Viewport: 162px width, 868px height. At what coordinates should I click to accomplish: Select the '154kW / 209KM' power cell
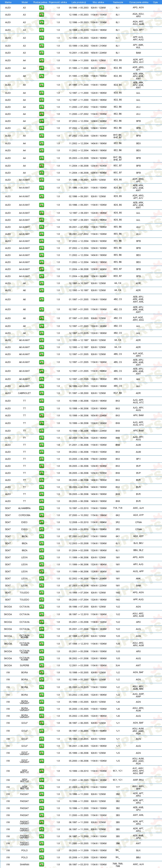[x=98, y=579]
